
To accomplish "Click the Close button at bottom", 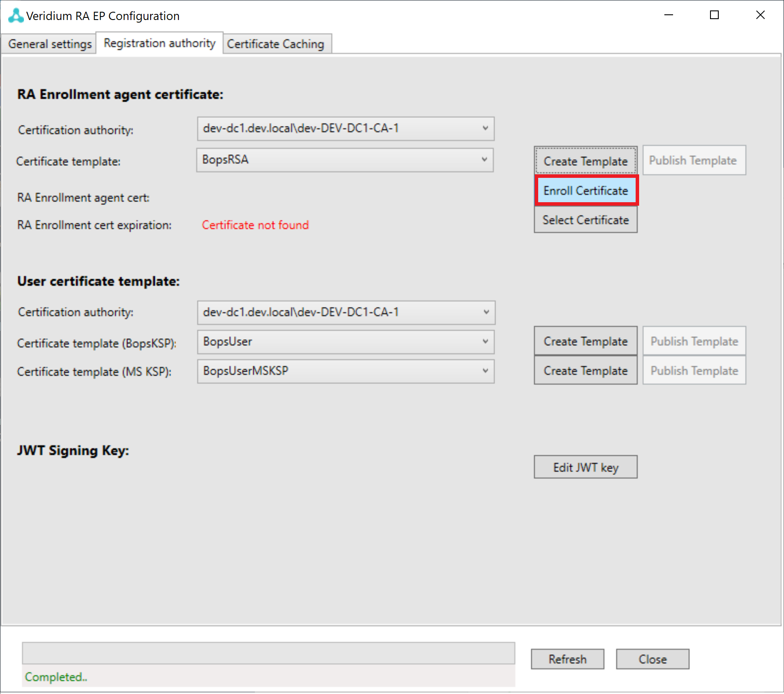I will [652, 659].
